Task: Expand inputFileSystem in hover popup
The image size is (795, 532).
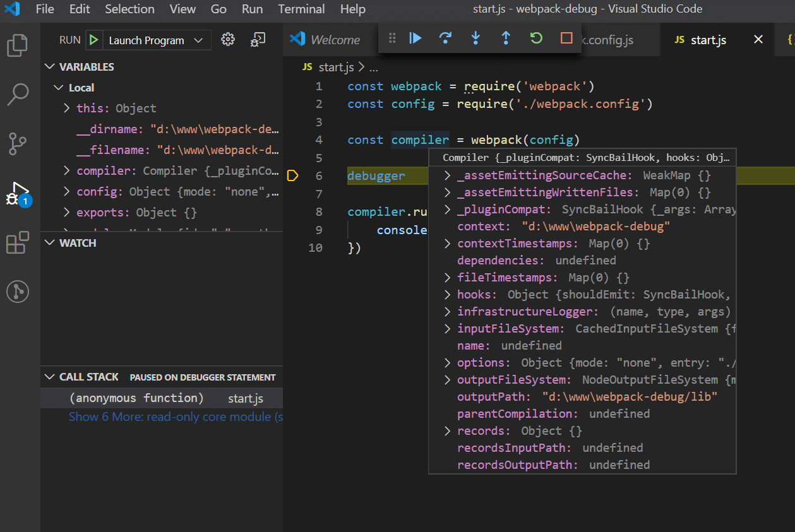Action: 447,329
